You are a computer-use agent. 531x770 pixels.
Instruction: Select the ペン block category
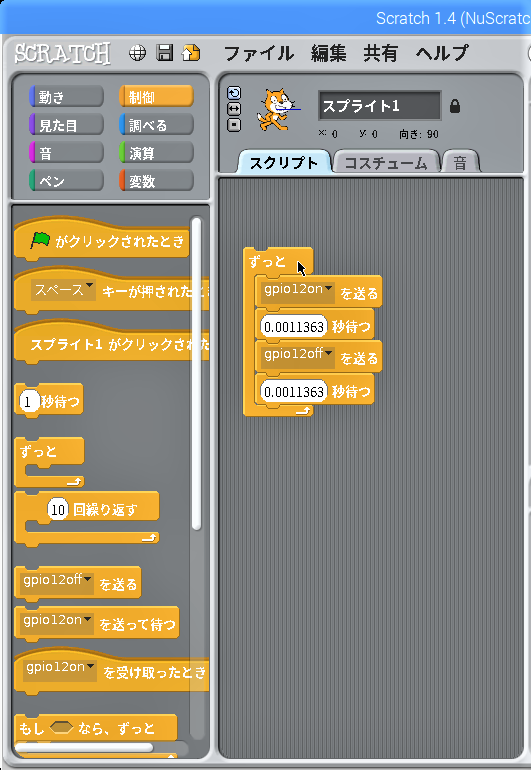click(x=66, y=181)
